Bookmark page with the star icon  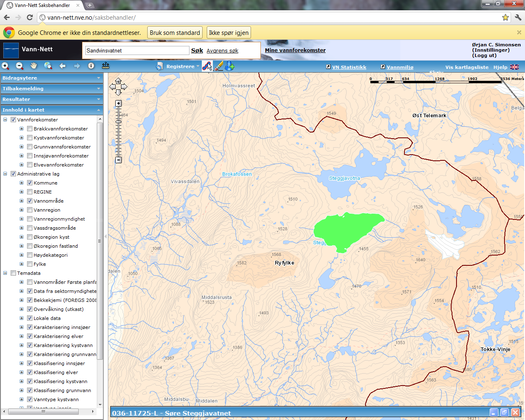(x=505, y=17)
